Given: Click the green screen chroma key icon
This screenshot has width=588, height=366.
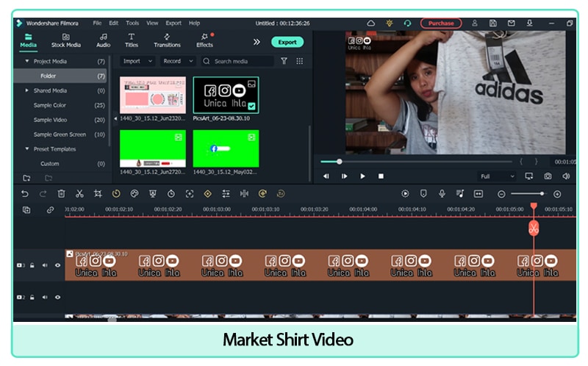Looking at the screenshot, I should click(x=153, y=194).
